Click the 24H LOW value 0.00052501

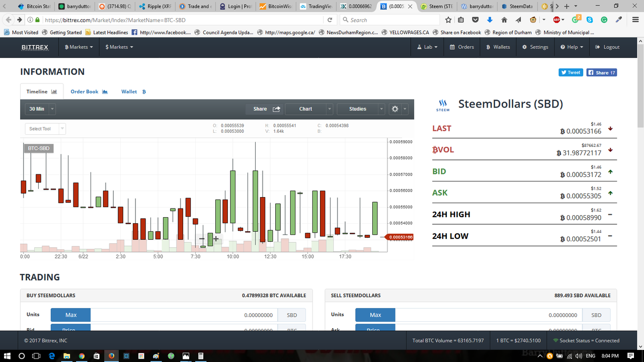point(581,239)
